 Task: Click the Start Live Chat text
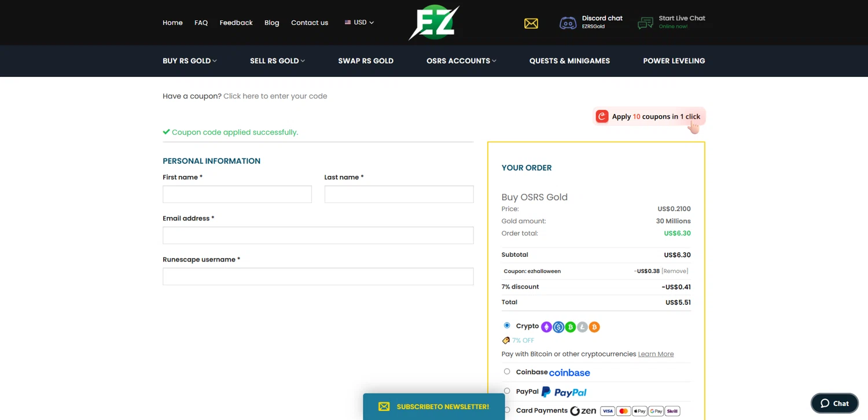point(682,18)
